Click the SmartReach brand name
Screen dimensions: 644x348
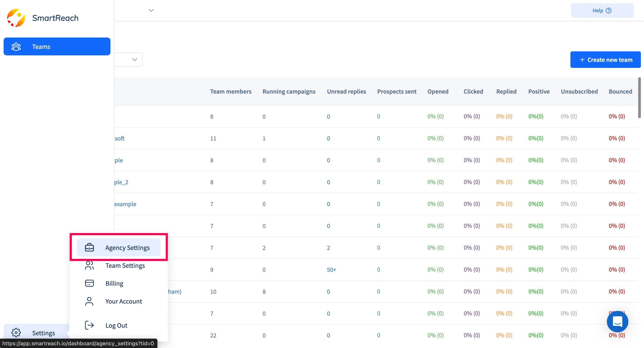pyautogui.click(x=55, y=18)
